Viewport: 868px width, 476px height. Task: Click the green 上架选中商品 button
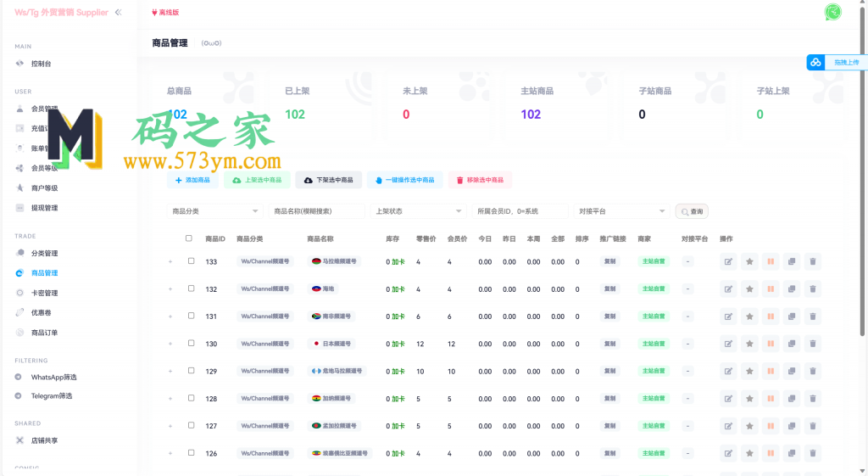(x=258, y=180)
